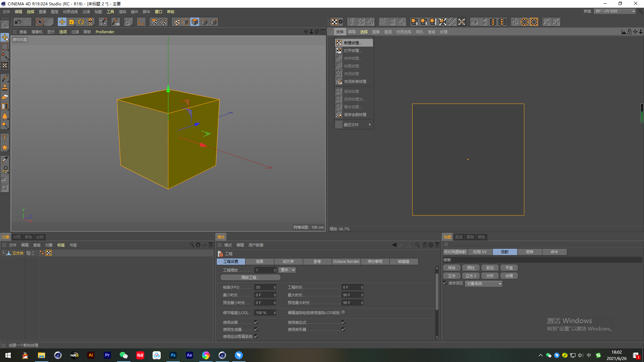
Task: Open the 厘米 unit dropdown
Action: (287, 270)
